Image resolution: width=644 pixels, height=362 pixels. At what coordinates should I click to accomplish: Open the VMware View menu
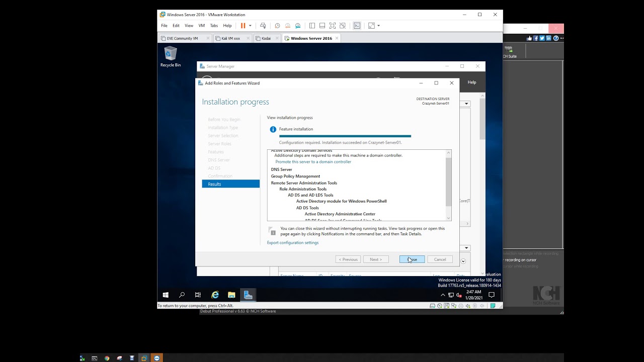click(x=189, y=26)
